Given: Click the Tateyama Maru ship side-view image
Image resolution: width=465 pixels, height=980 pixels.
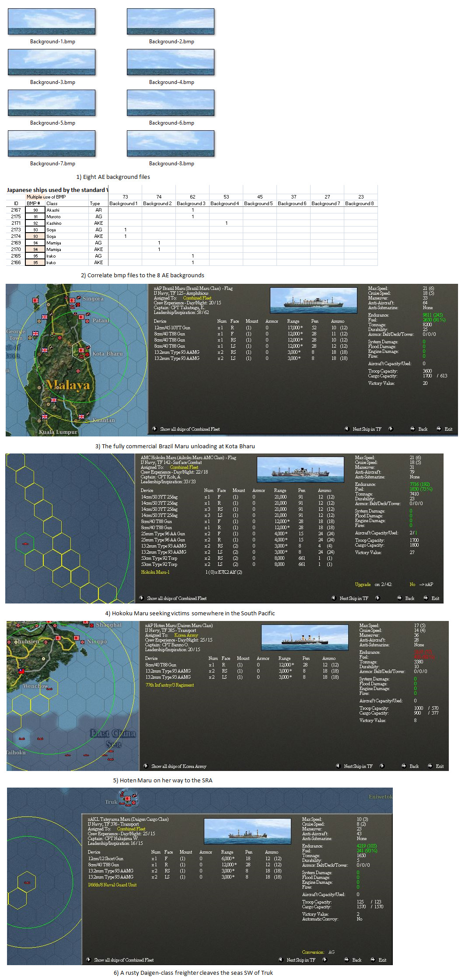Looking at the screenshot, I should tap(248, 831).
